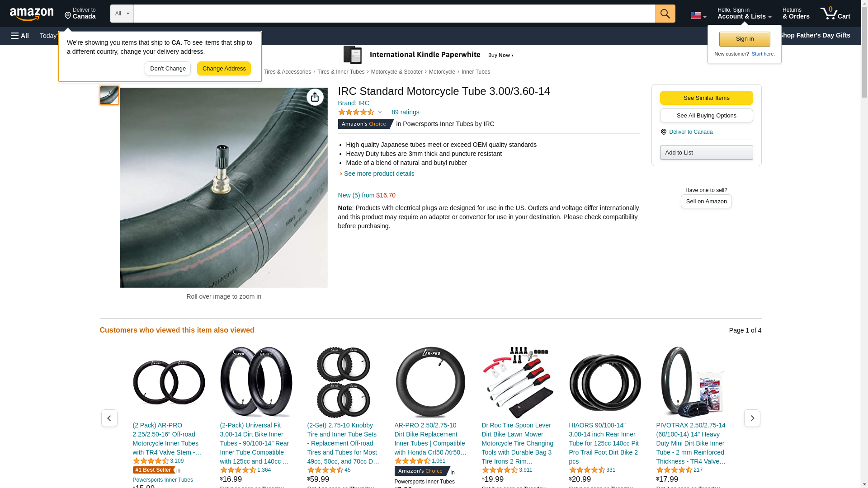Image resolution: width=868 pixels, height=488 pixels.
Task: Open the shopping cart
Action: [x=835, y=14]
